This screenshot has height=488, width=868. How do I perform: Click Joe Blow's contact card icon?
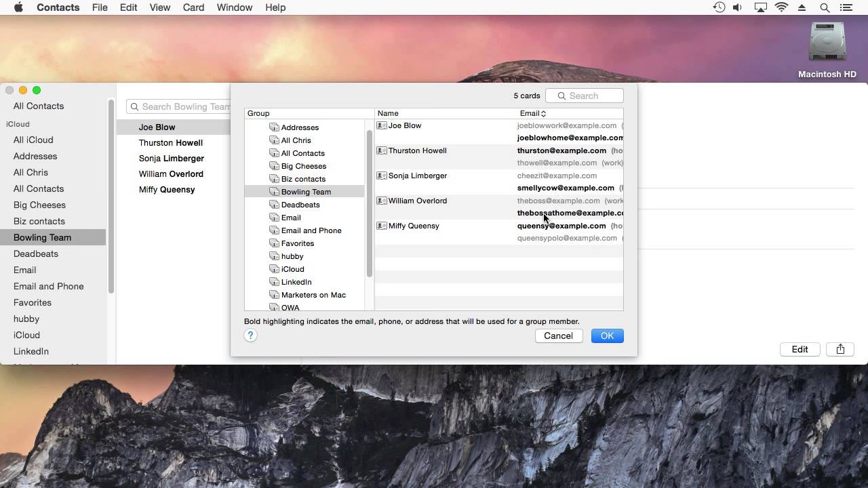pyautogui.click(x=382, y=125)
